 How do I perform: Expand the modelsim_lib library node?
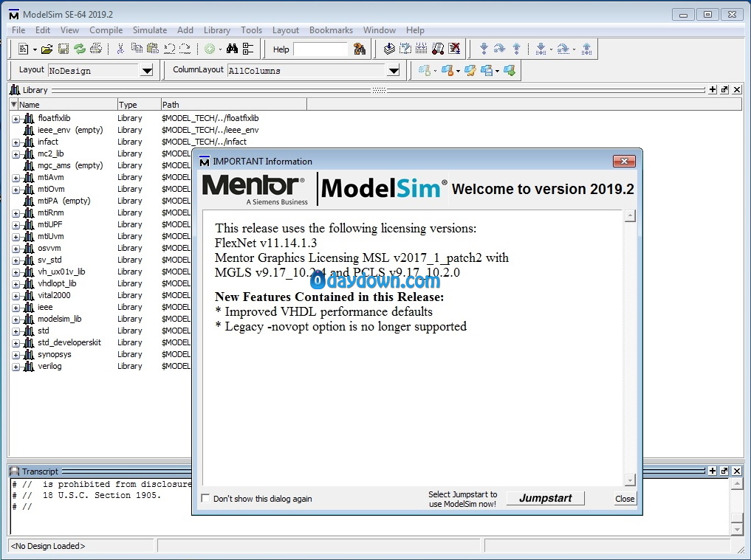(16, 319)
